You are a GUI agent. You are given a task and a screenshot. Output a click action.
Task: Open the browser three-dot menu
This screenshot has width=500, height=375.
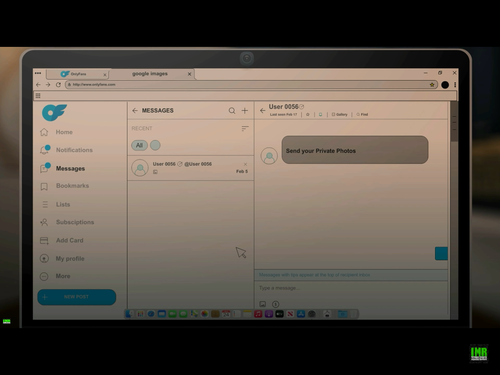coord(455,85)
